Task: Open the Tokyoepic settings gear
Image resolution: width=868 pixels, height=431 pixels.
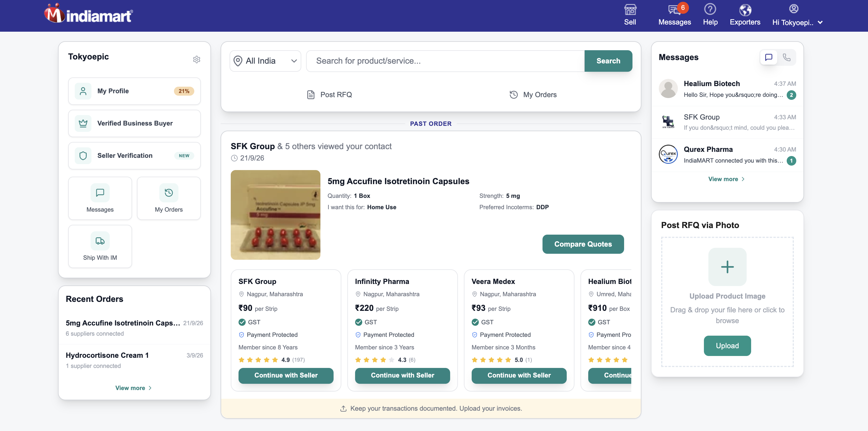Action: (196, 60)
